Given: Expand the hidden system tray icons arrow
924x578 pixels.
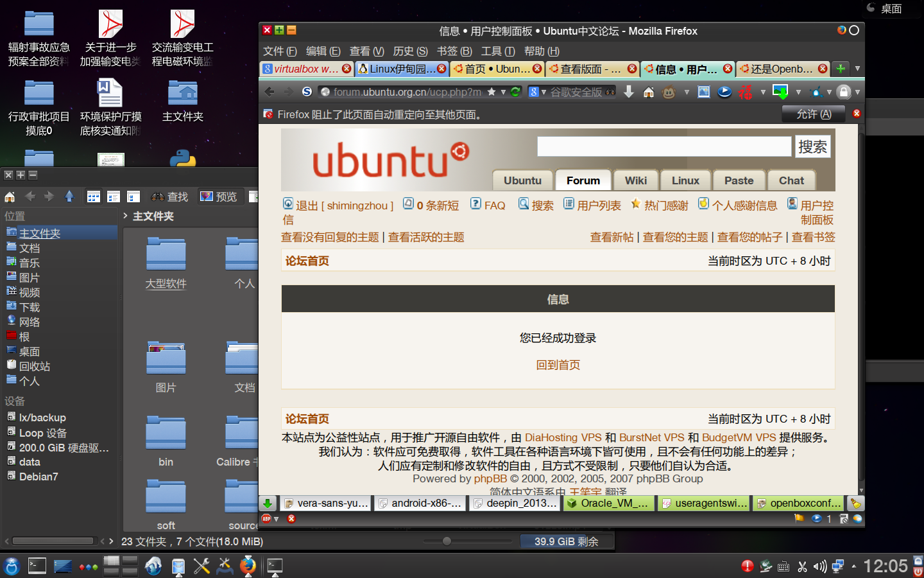Looking at the screenshot, I should (x=854, y=566).
